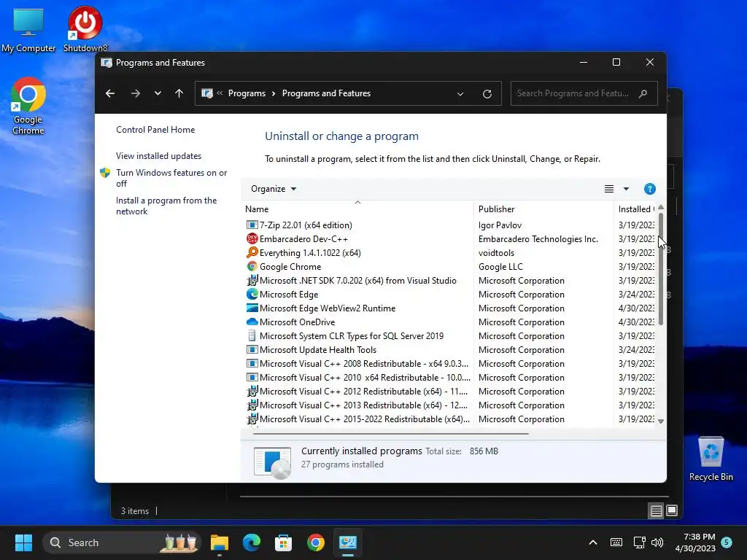Open Control Panel Home link
The image size is (747, 560).
tap(155, 130)
